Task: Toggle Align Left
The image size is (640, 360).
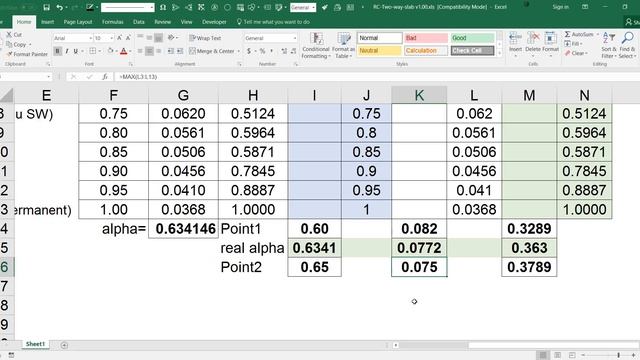Action: (x=140, y=51)
